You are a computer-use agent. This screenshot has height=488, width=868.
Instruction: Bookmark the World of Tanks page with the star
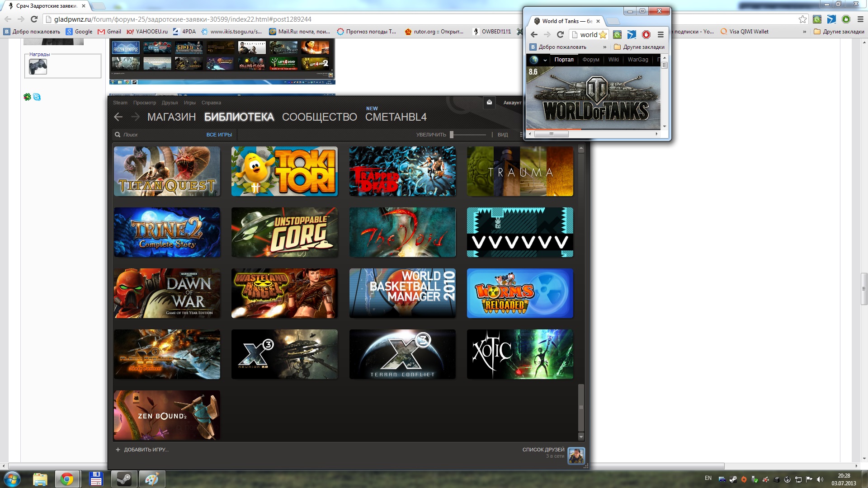603,35
